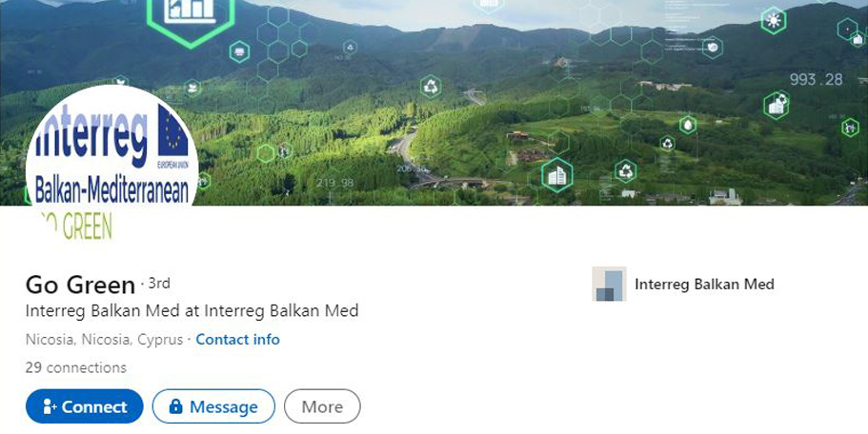The width and height of the screenshot is (868, 434).
Task: Click the add-person icon on the Connect button
Action: pyautogui.click(x=50, y=406)
